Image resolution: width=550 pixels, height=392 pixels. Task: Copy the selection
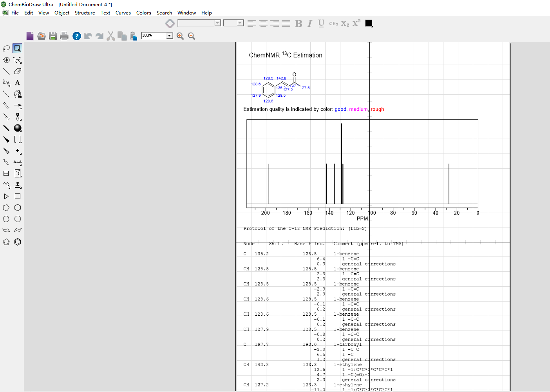point(122,36)
